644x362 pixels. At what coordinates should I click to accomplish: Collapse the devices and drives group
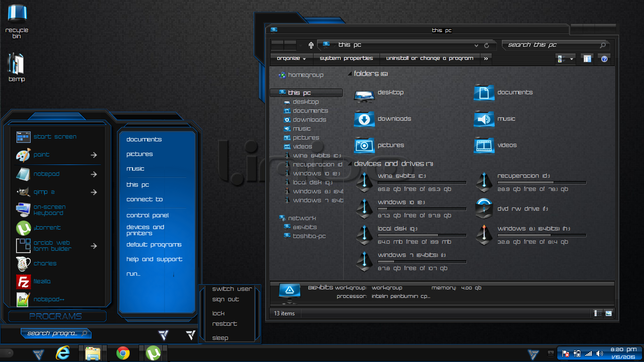pos(350,164)
